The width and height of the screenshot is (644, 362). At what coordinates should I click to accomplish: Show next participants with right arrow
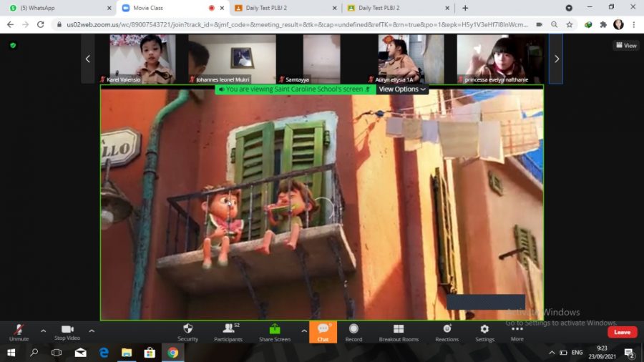point(556,59)
